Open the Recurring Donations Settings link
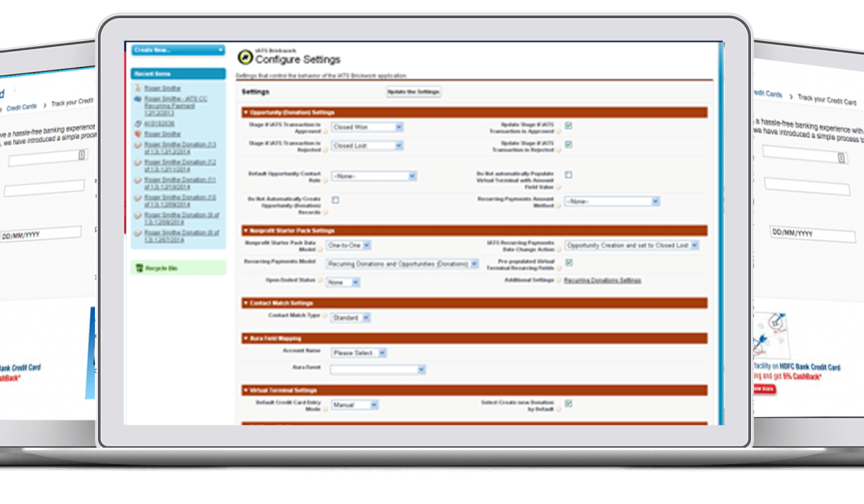The height and width of the screenshot is (504, 864). click(602, 280)
